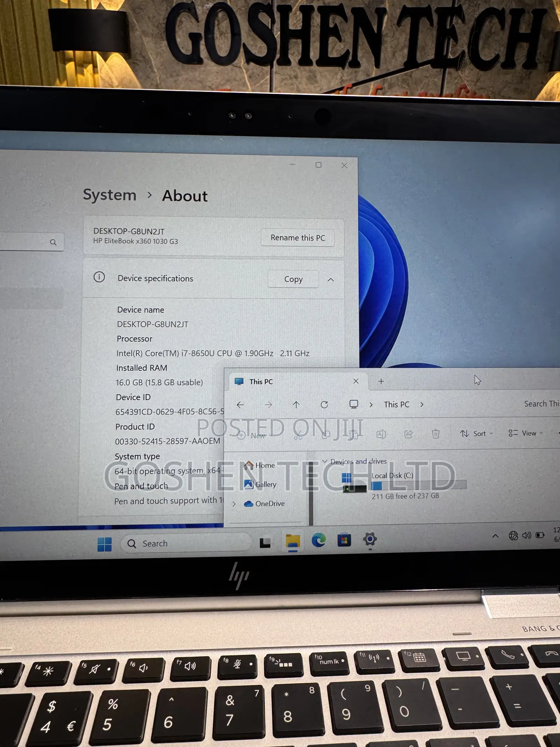Click the Cut scissors icon
This screenshot has height=747, width=560.
coord(298,435)
